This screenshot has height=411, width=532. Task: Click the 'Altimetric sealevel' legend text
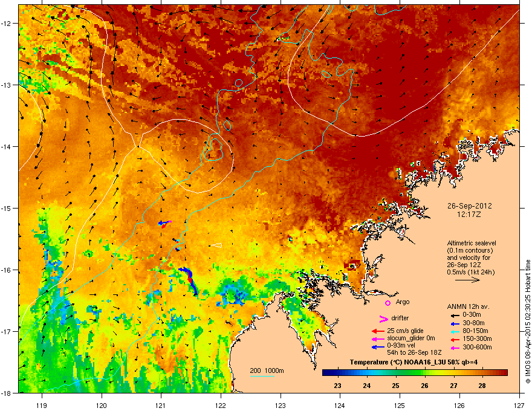click(472, 243)
